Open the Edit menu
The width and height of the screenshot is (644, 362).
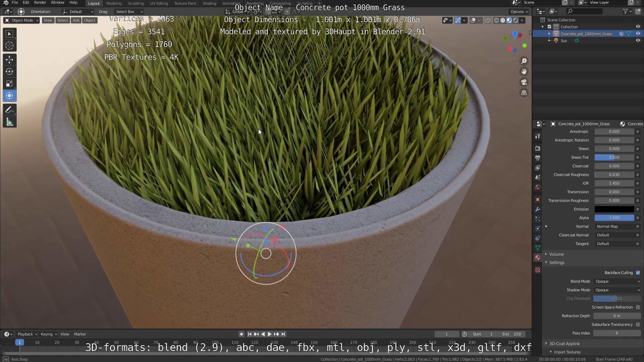pos(26,3)
